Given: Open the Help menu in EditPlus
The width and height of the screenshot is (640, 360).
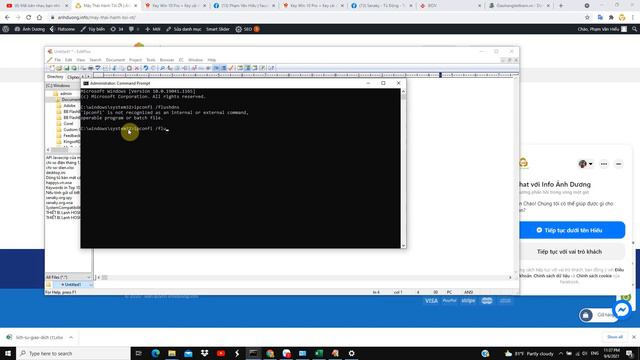Looking at the screenshot, I should pos(211,60).
